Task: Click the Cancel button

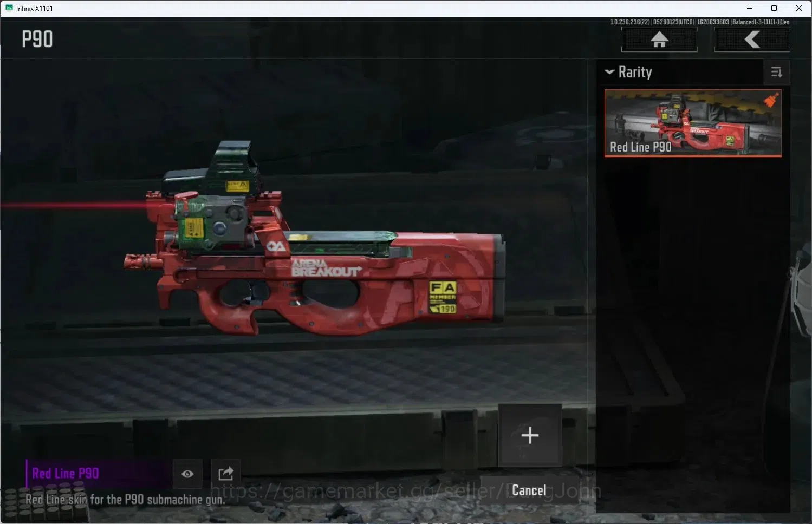Action: 529,490
